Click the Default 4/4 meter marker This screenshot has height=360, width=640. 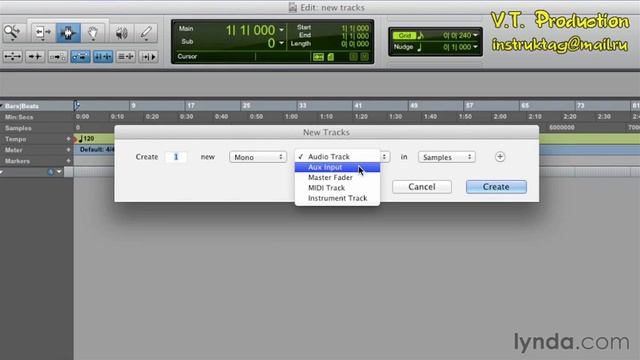coord(97,150)
